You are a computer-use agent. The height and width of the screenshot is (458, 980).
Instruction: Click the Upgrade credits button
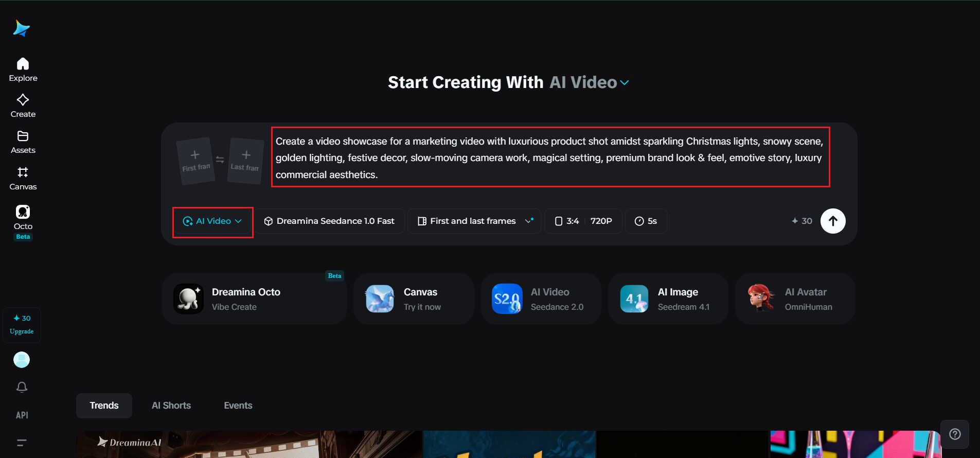(x=22, y=325)
